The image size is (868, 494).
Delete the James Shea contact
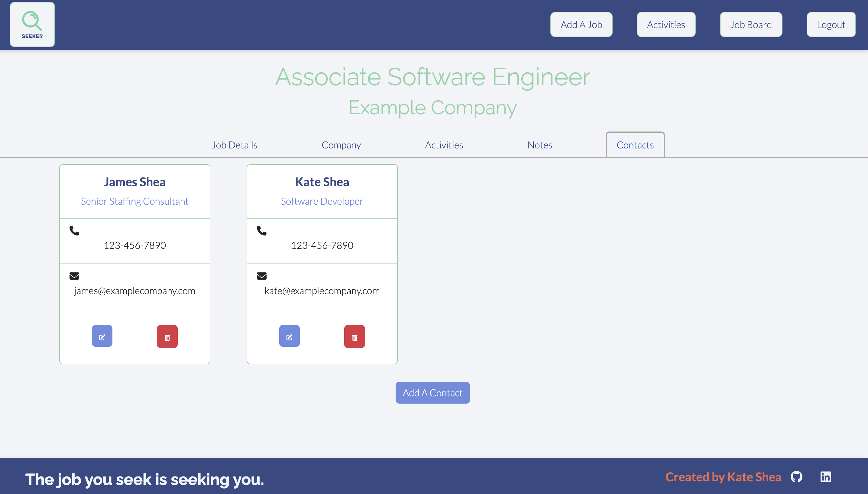167,336
